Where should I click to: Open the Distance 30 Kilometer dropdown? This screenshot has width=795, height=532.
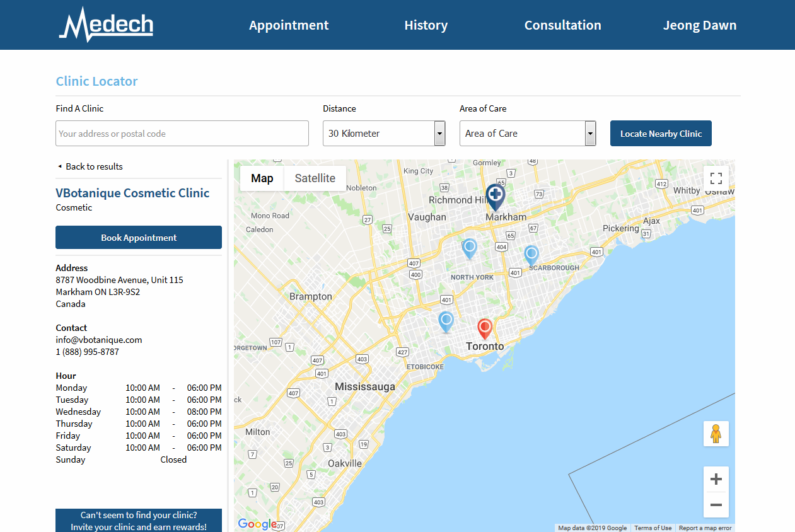pos(384,134)
